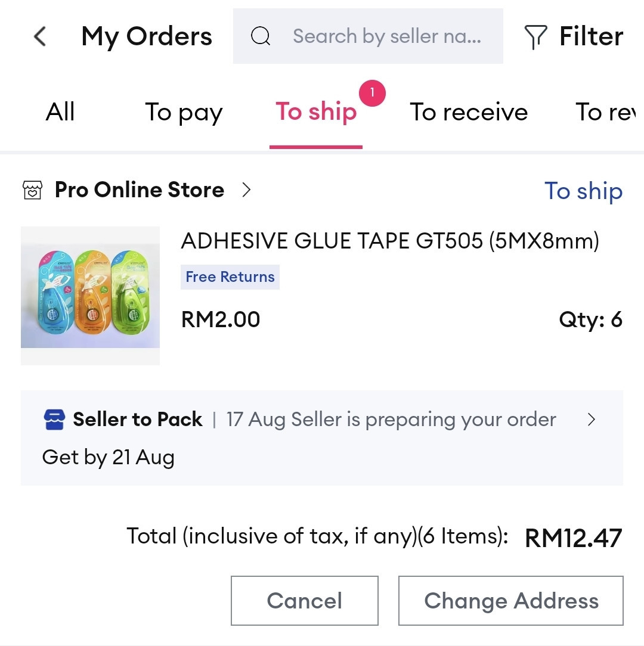Expand Pro Online Store chevron arrow
The image size is (644, 646).
[246, 190]
